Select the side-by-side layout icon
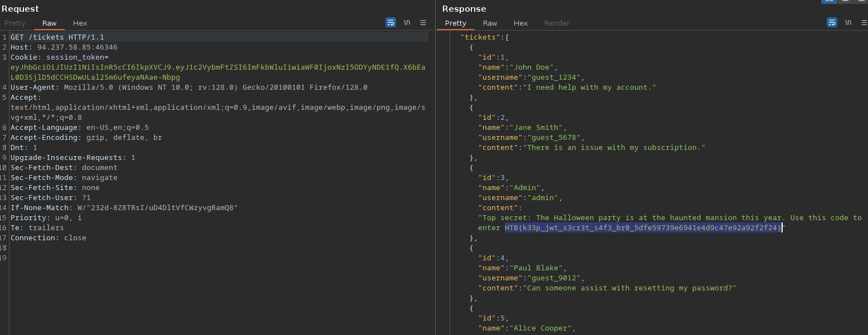Screen dimensions: 868x335 coord(829,1)
